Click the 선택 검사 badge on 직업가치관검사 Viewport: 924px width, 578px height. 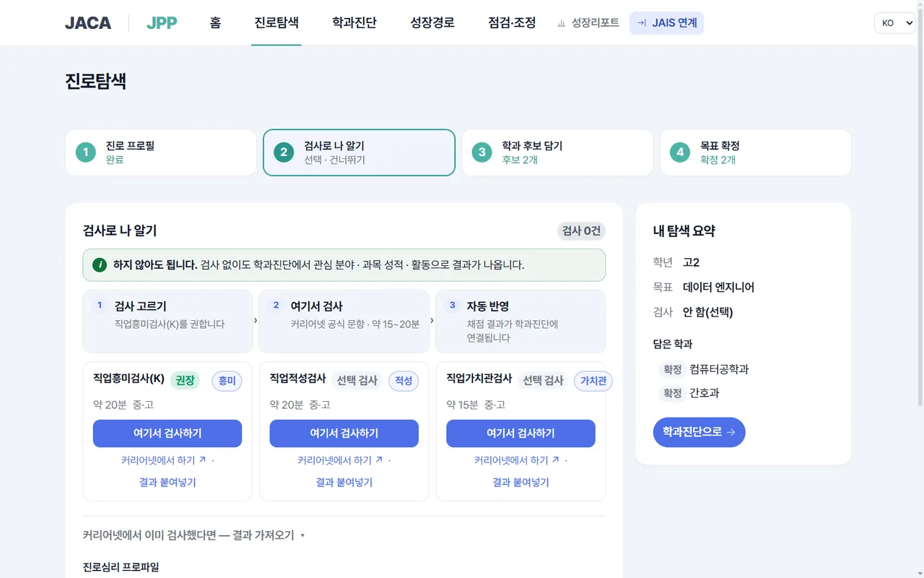point(543,381)
